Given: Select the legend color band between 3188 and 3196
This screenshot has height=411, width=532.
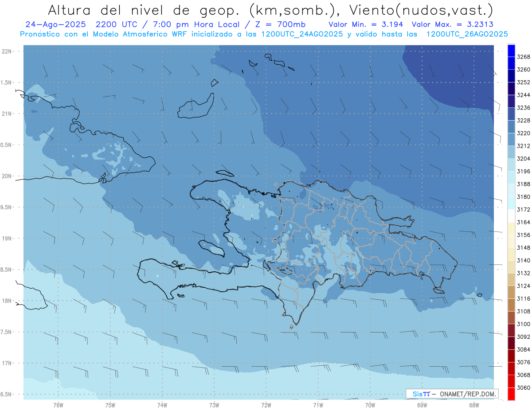Looking at the screenshot, I should pyautogui.click(x=511, y=177).
